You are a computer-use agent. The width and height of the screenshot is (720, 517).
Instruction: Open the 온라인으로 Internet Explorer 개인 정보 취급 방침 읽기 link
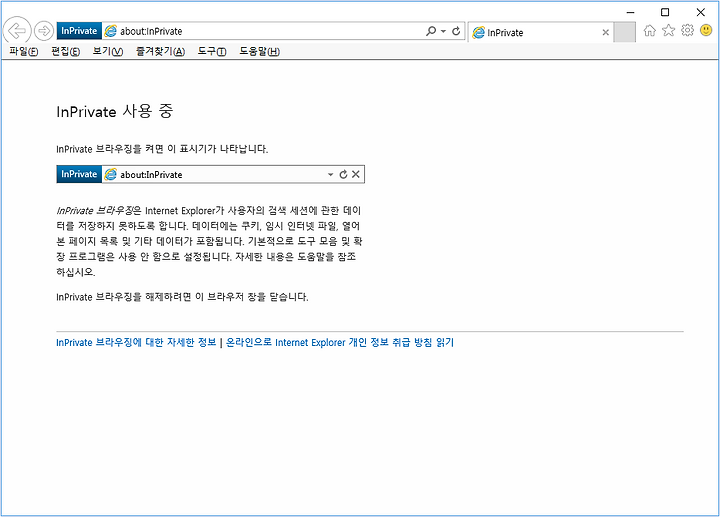click(340, 343)
